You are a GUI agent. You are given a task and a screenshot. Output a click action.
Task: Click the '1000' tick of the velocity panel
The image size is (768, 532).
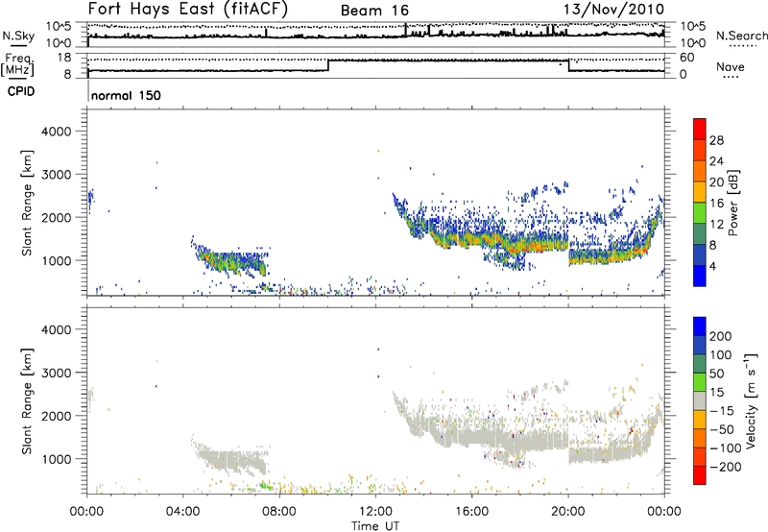tap(56, 460)
